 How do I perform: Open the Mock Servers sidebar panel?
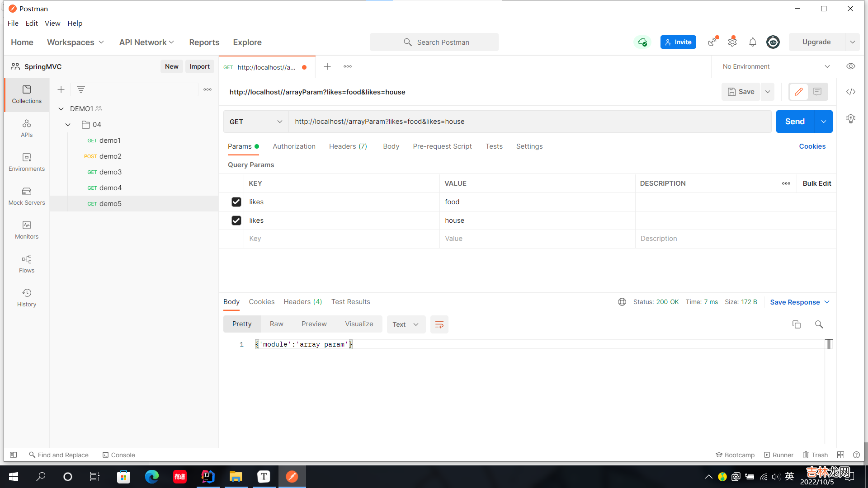[27, 196]
